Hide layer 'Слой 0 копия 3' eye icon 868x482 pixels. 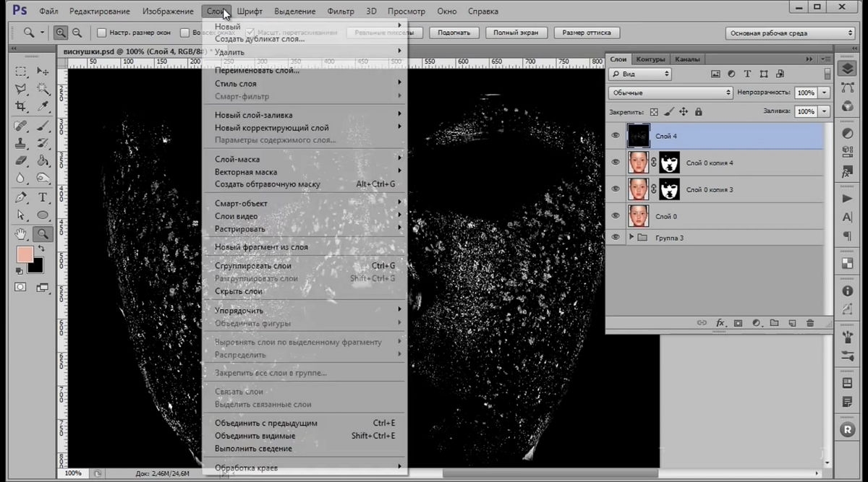[616, 189]
